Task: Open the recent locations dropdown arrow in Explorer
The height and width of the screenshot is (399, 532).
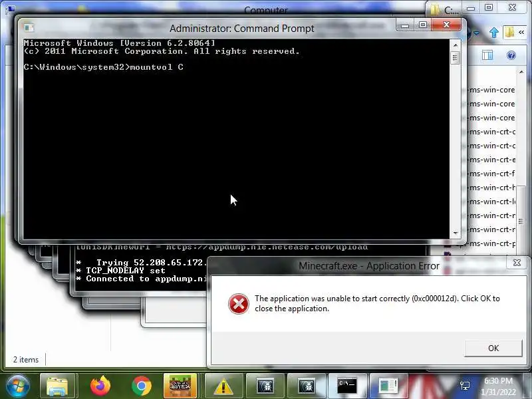Action: tap(476, 33)
